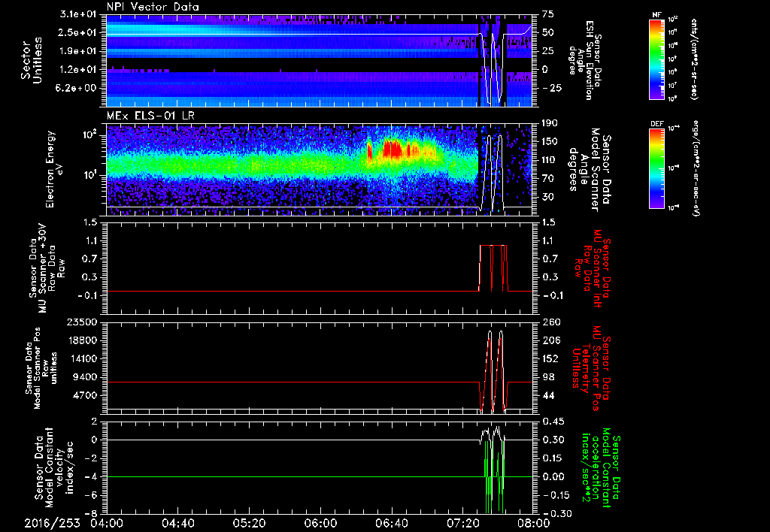
Task: Click the 06:00 time axis label
Action: pyautogui.click(x=320, y=523)
